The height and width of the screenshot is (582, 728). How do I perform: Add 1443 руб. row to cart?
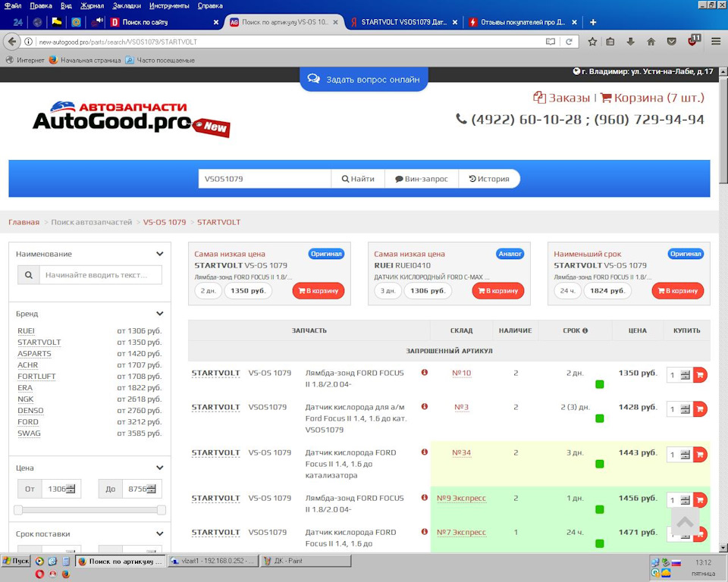(x=700, y=455)
